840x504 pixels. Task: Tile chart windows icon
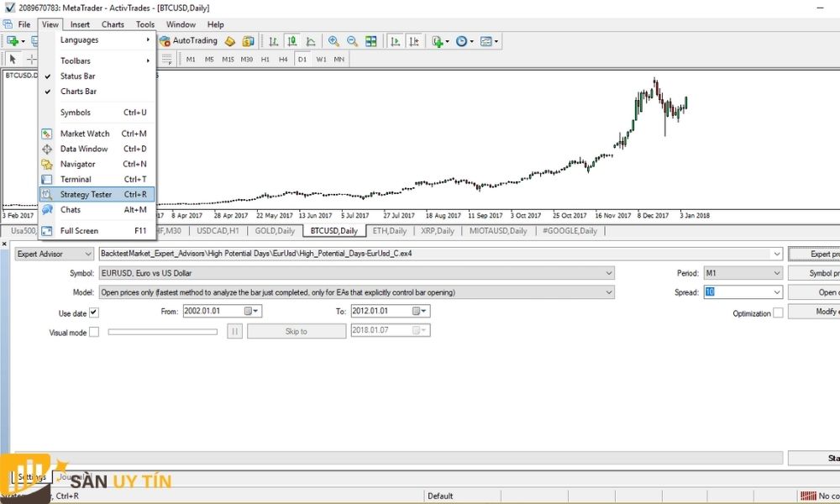point(370,41)
